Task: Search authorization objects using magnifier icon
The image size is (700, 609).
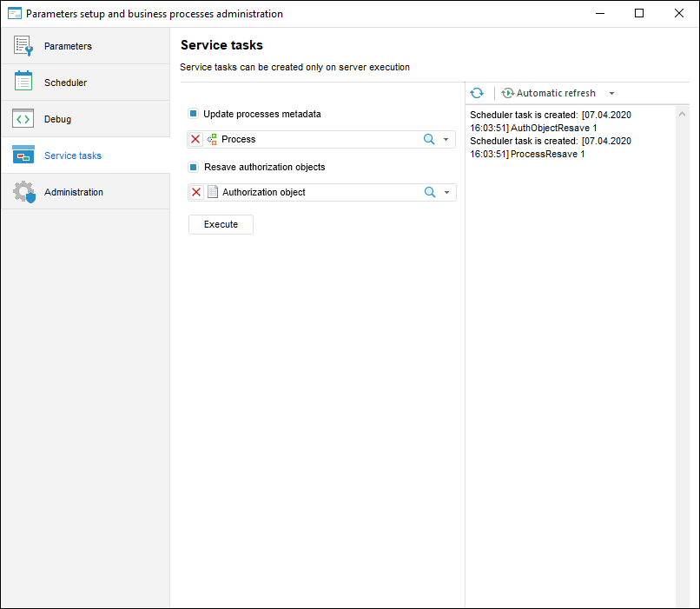Action: pyautogui.click(x=429, y=192)
